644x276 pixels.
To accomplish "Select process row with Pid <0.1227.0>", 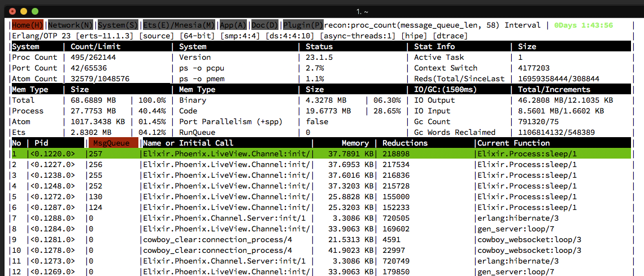I will pos(322,164).
